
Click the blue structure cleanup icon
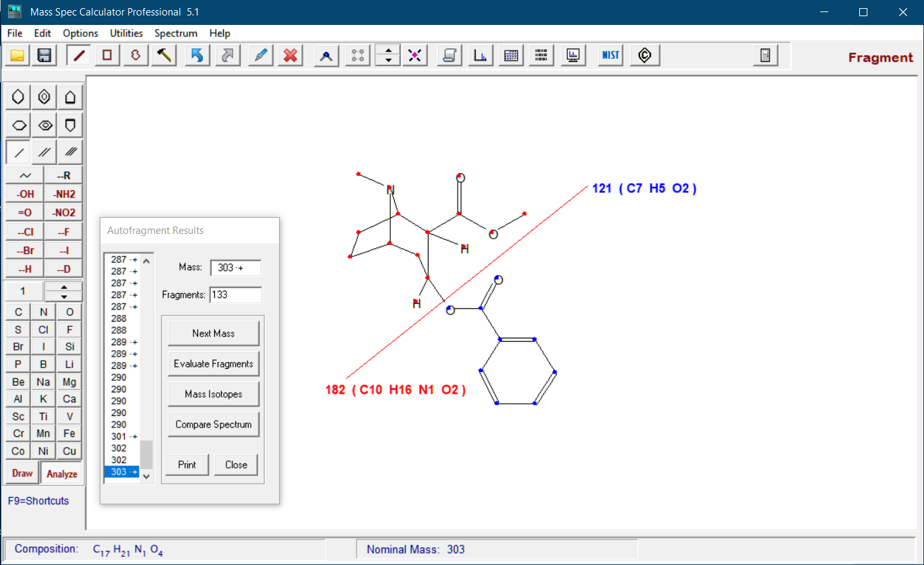[x=326, y=55]
